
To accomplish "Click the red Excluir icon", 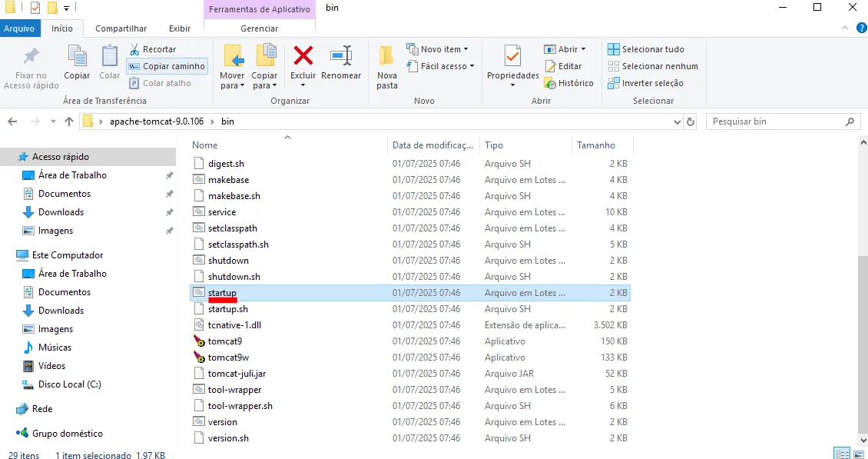I will pyautogui.click(x=303, y=55).
